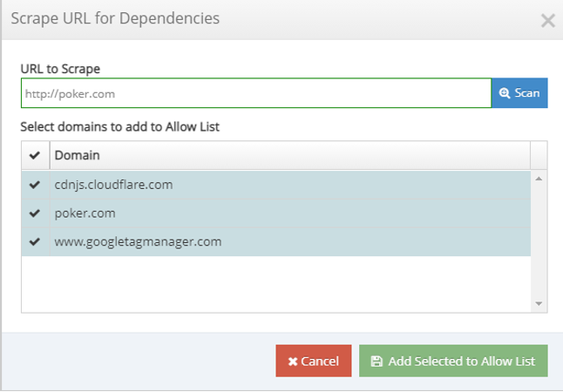The height and width of the screenshot is (392, 563).
Task: Select the www.googletagmanager.com row text
Action: coord(138,241)
